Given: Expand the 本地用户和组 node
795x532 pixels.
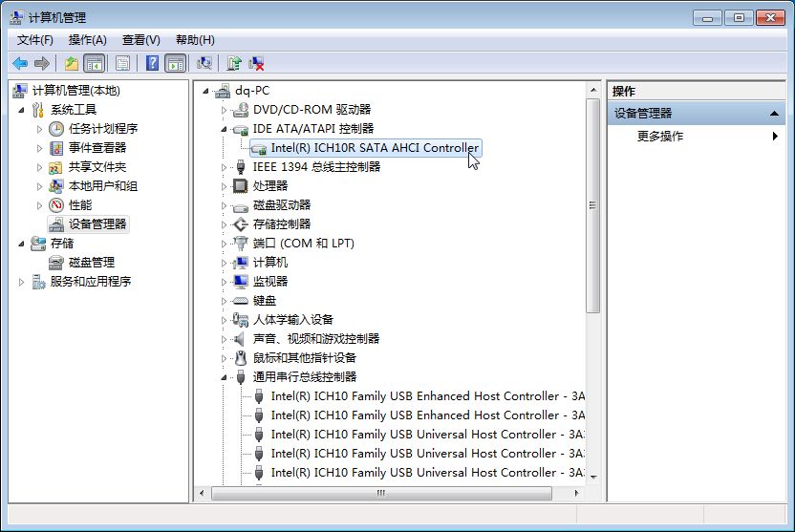Looking at the screenshot, I should click(39, 186).
